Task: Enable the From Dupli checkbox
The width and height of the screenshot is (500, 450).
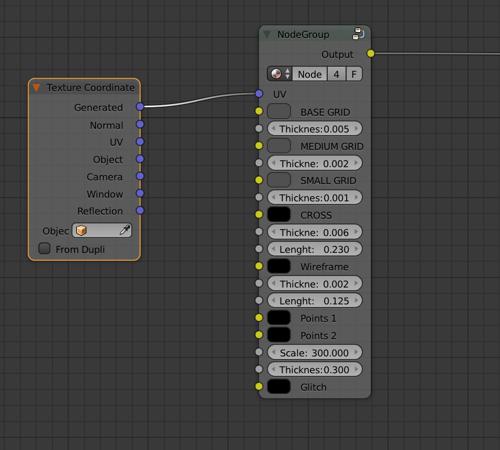Action: tap(44, 248)
